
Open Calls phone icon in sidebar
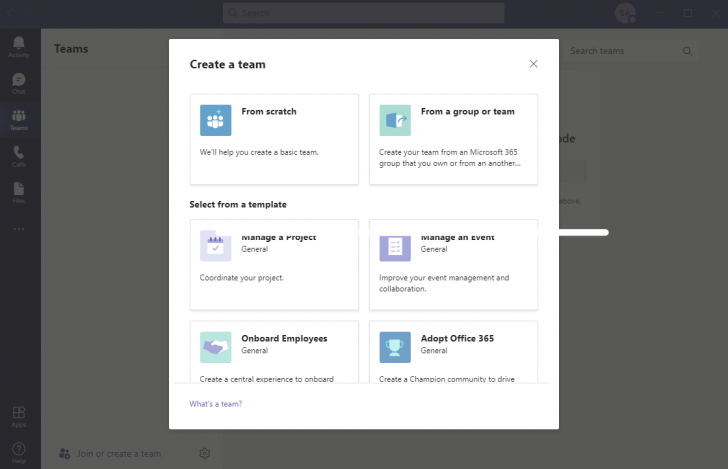click(x=19, y=156)
